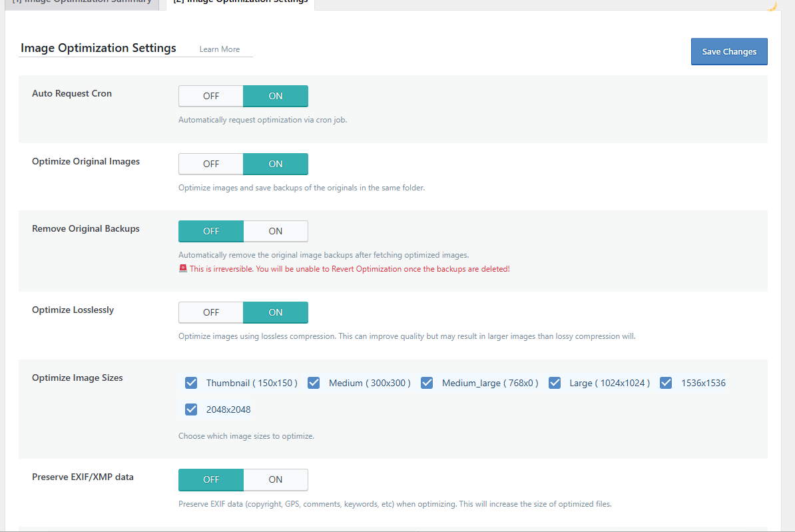Click the red siren warning icon

pos(183,268)
